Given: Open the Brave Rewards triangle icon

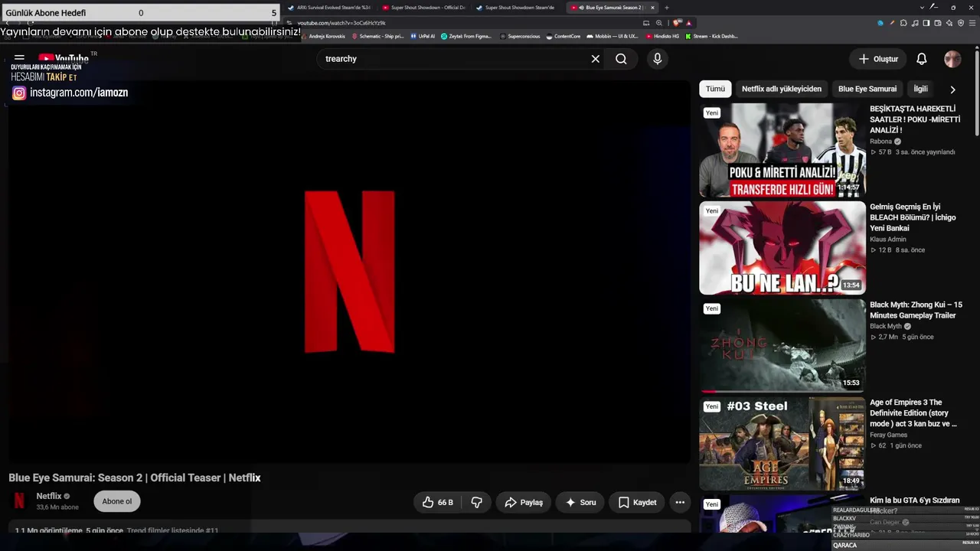Looking at the screenshot, I should [x=689, y=23].
